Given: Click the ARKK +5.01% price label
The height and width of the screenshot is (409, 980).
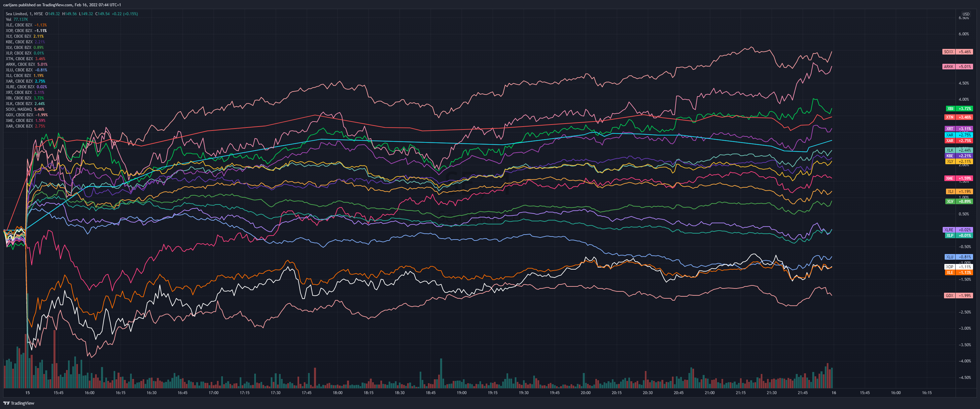Looking at the screenshot, I should [958, 67].
